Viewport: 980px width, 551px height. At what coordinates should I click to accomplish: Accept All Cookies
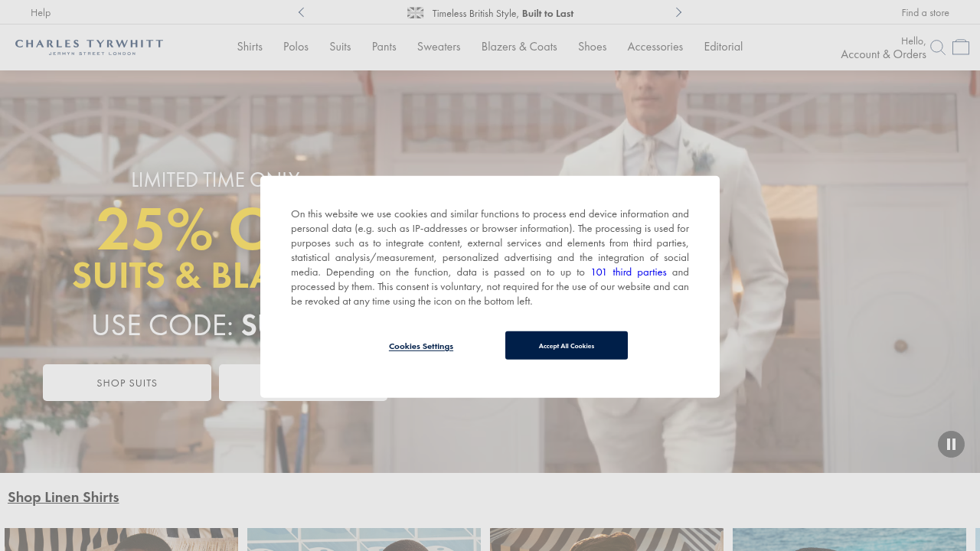click(567, 345)
